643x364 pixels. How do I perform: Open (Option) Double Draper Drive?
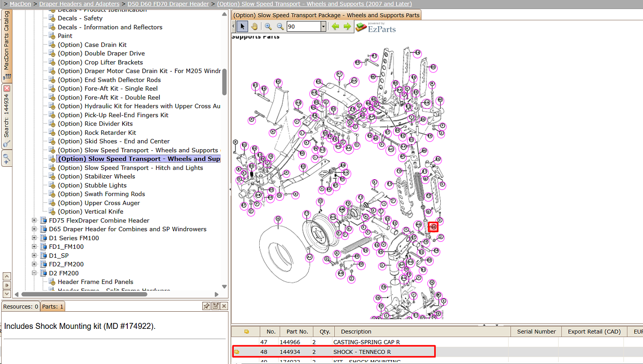(x=101, y=53)
